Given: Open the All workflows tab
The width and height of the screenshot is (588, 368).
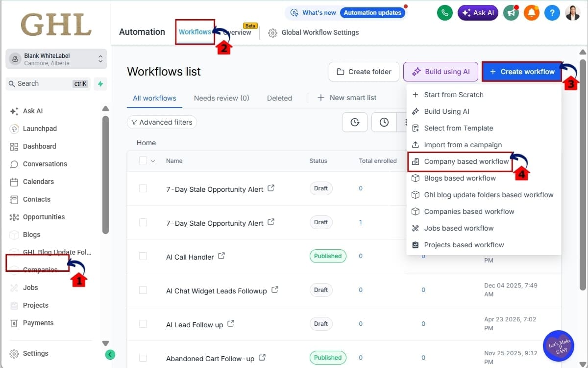Looking at the screenshot, I should click(154, 98).
